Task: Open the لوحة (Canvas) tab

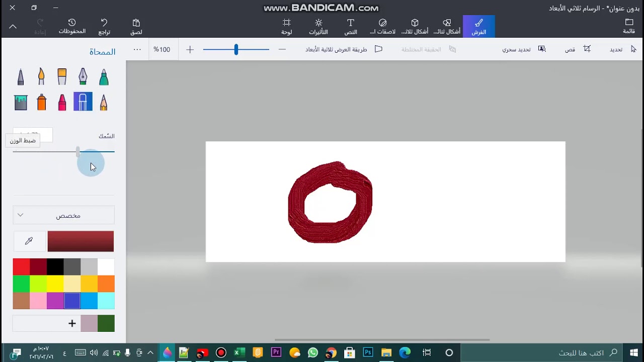Action: coord(287,27)
